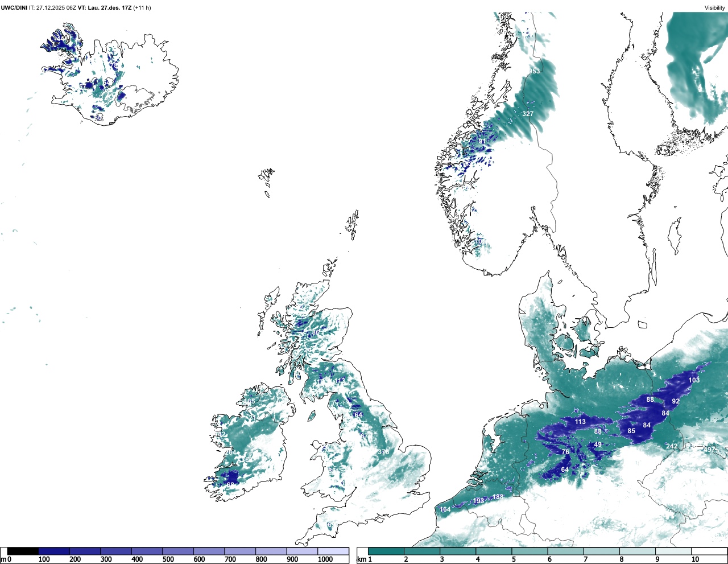Click the visibility value '92' on map

pos(676,401)
